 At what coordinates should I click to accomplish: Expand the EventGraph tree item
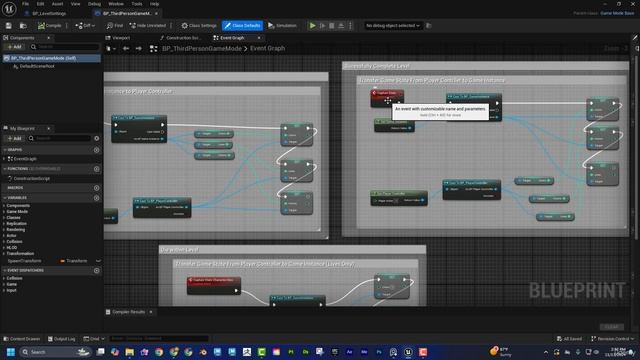[x=4, y=159]
